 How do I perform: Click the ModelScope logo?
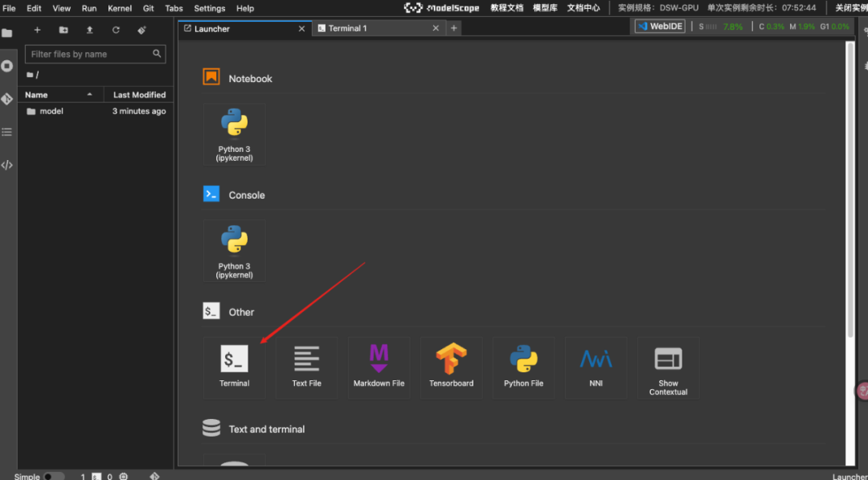[x=442, y=8]
